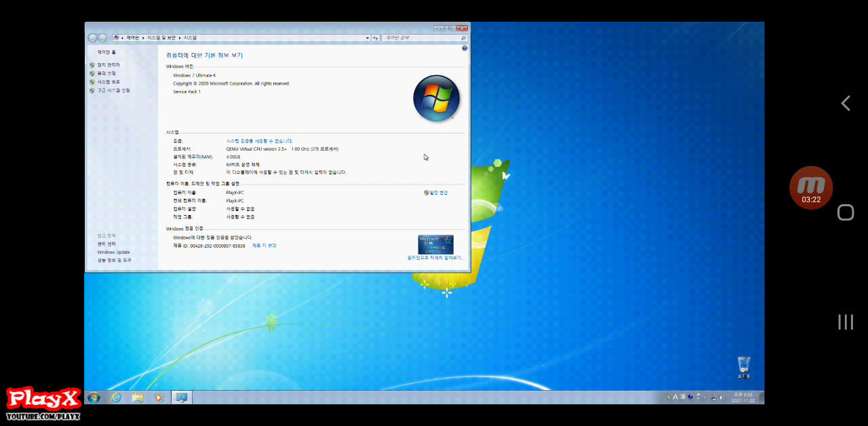Launch Windows Media Player from taskbar
The height and width of the screenshot is (426, 868).
[x=159, y=398]
